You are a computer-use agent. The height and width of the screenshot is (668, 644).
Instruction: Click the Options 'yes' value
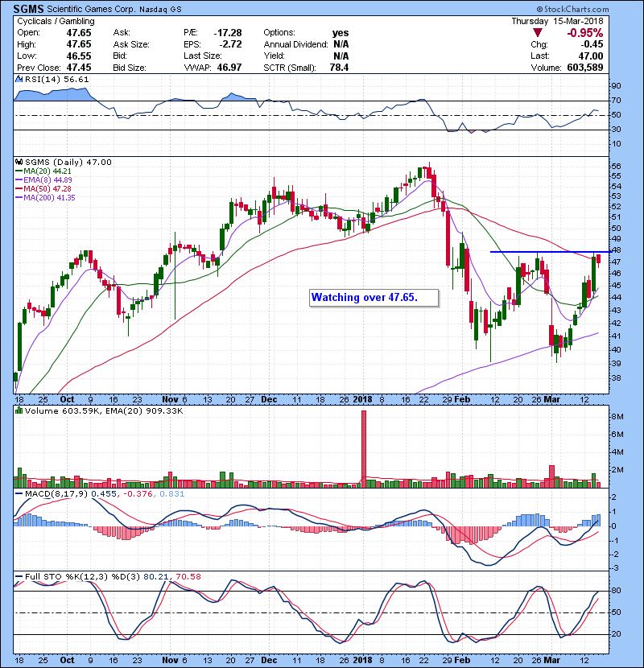pyautogui.click(x=341, y=33)
